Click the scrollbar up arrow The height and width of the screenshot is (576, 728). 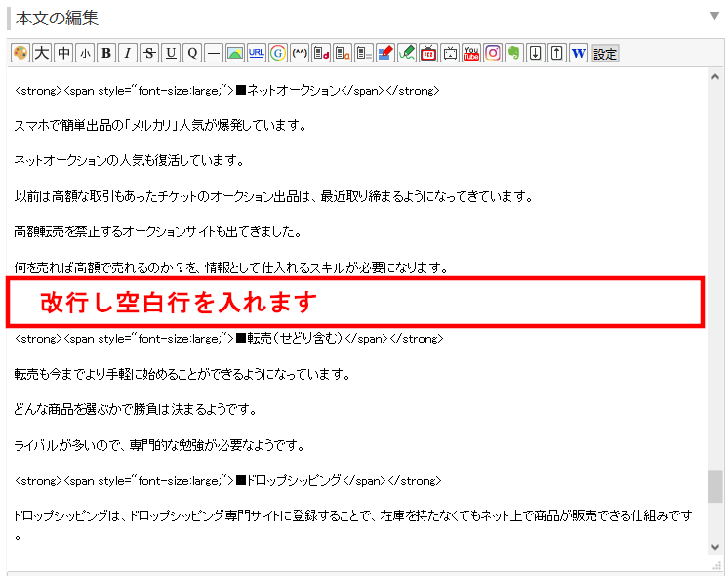715,77
